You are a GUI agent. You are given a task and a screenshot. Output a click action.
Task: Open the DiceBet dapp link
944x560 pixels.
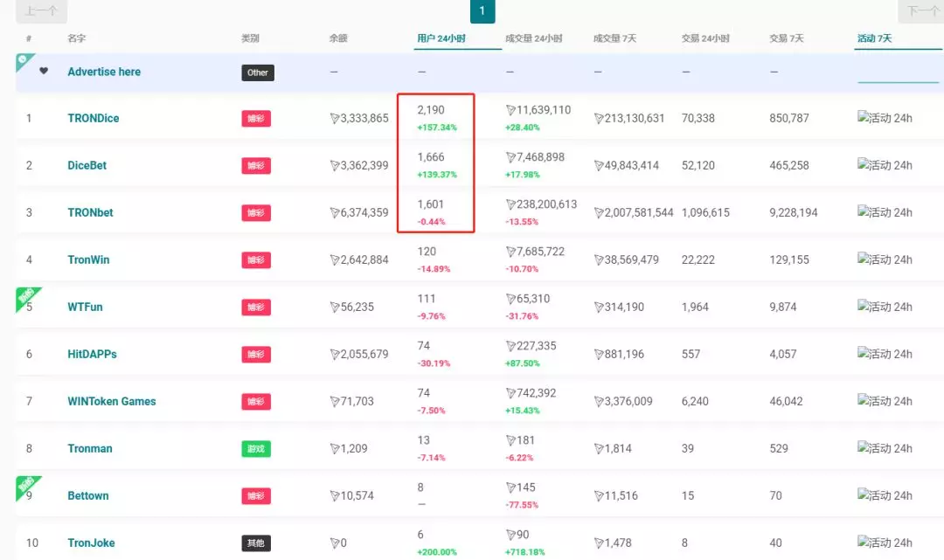tap(87, 165)
